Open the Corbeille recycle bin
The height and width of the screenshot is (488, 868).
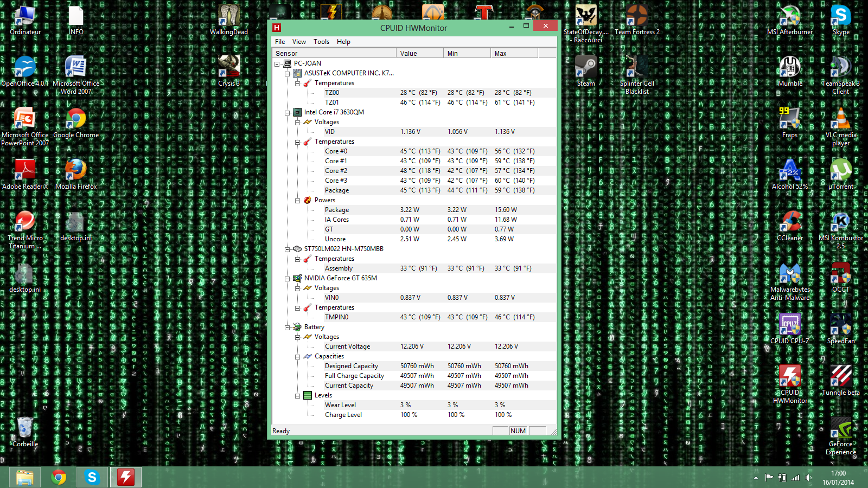pos(25,432)
